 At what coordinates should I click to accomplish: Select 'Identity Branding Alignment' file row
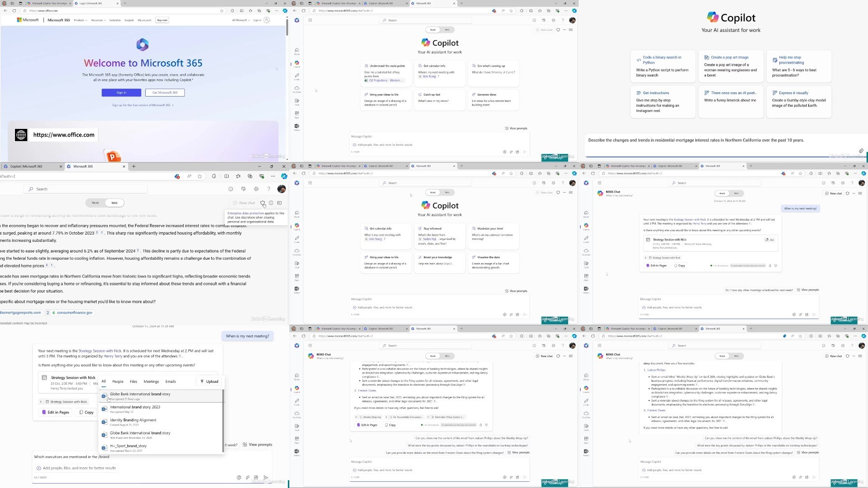point(161,422)
